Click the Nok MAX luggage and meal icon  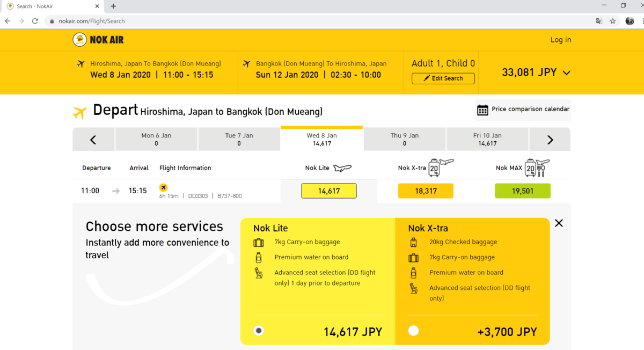coord(538,167)
